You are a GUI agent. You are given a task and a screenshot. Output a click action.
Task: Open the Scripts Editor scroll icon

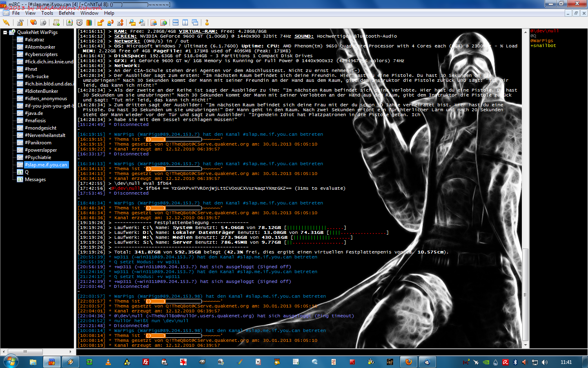click(56, 22)
